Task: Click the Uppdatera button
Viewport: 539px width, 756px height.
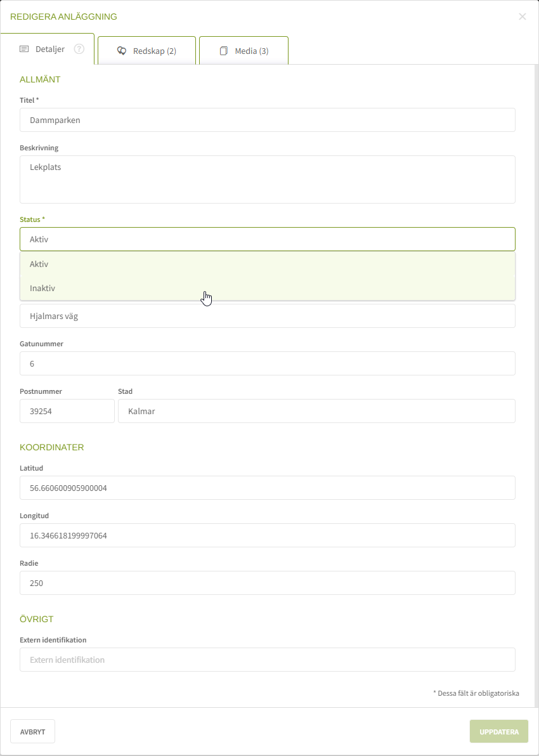Action: tap(498, 731)
